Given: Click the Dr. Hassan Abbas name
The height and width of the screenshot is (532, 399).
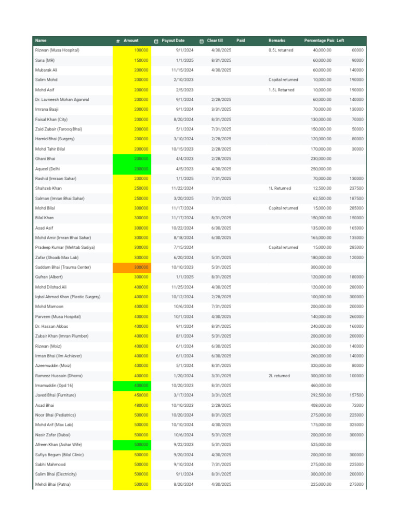Looking at the screenshot, I should (51, 327).
